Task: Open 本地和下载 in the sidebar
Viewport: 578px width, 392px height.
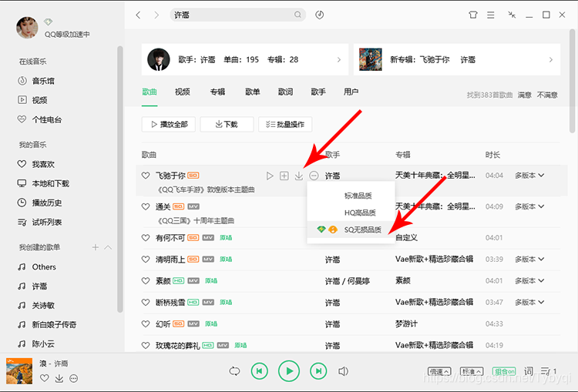Action: 43,183
